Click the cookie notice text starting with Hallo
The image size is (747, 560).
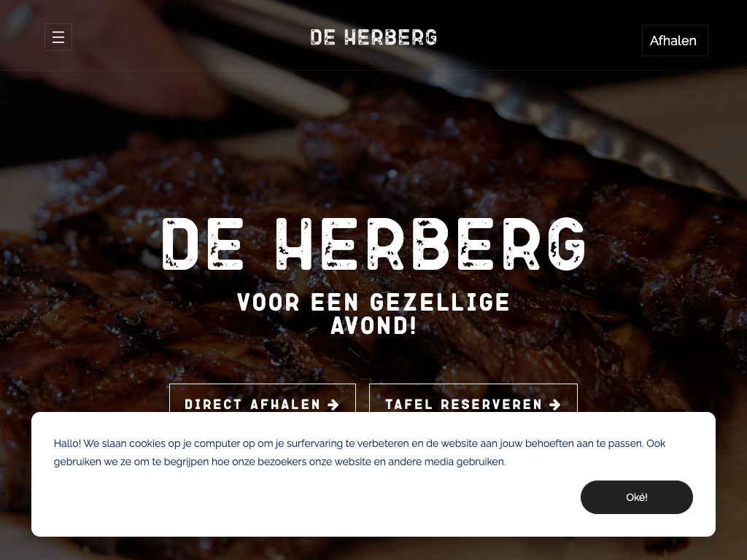(x=360, y=452)
